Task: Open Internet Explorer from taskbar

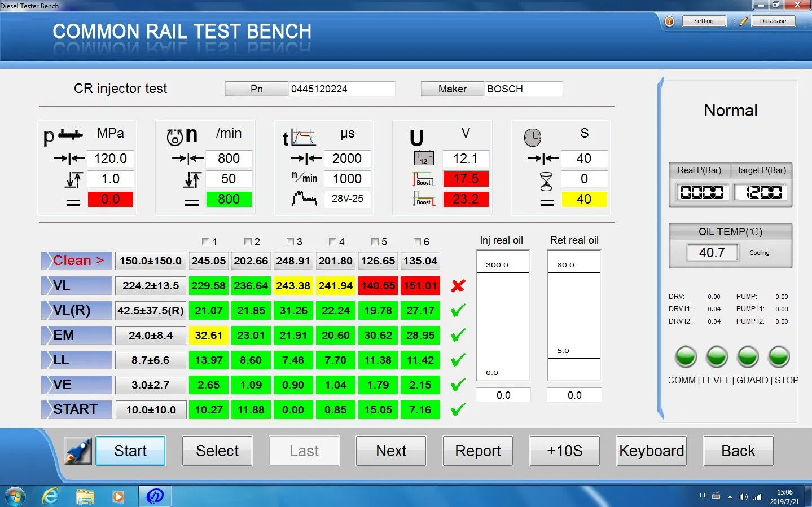Action: click(x=50, y=496)
